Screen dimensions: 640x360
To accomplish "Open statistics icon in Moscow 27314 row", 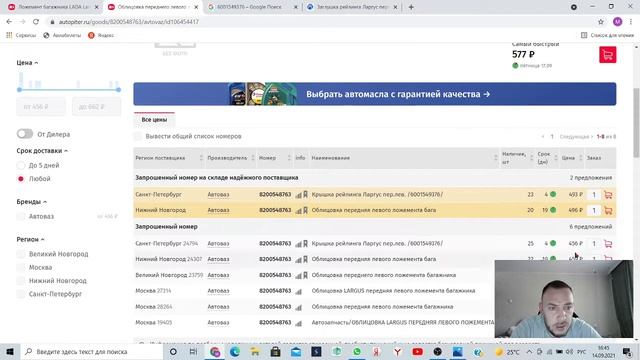I will [298, 291].
